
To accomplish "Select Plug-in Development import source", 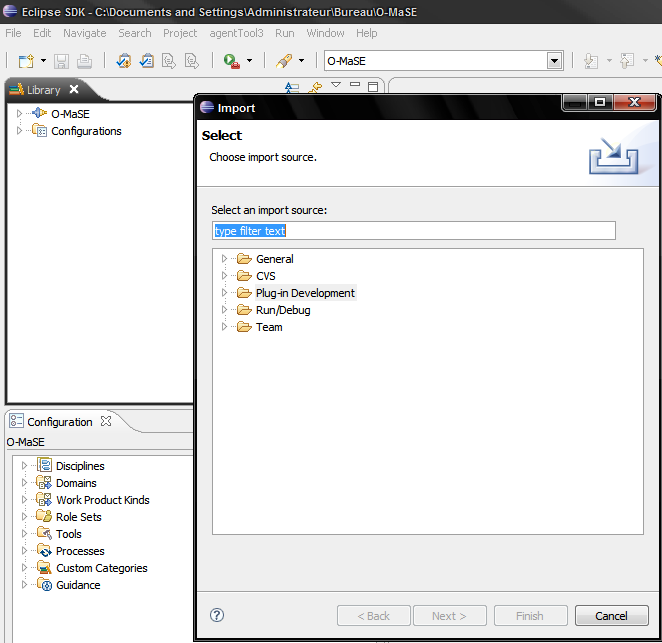I will [305, 293].
